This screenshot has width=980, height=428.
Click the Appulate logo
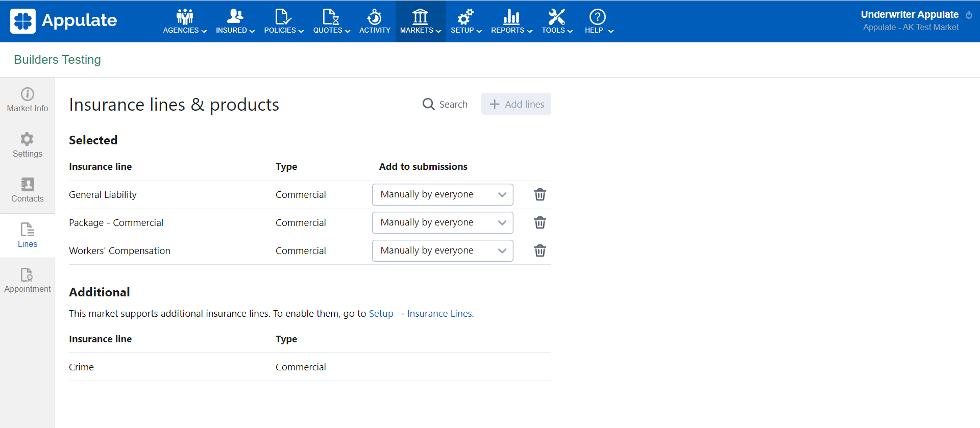[x=64, y=21]
